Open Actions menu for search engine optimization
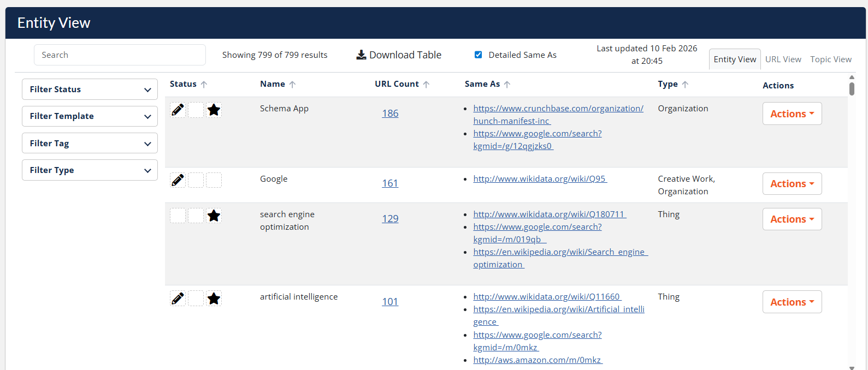Image resolution: width=868 pixels, height=370 pixels. click(792, 219)
